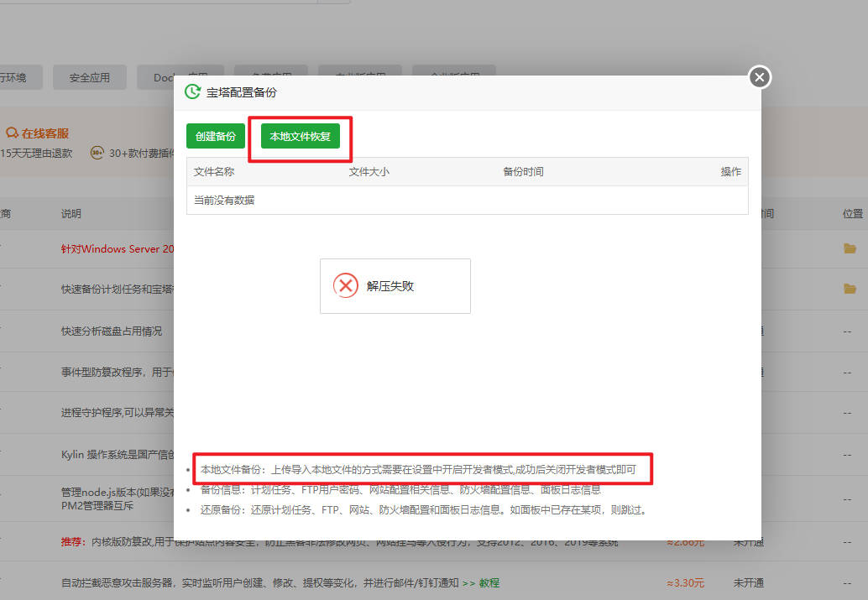Click the 还原备份 note line

tap(423, 509)
